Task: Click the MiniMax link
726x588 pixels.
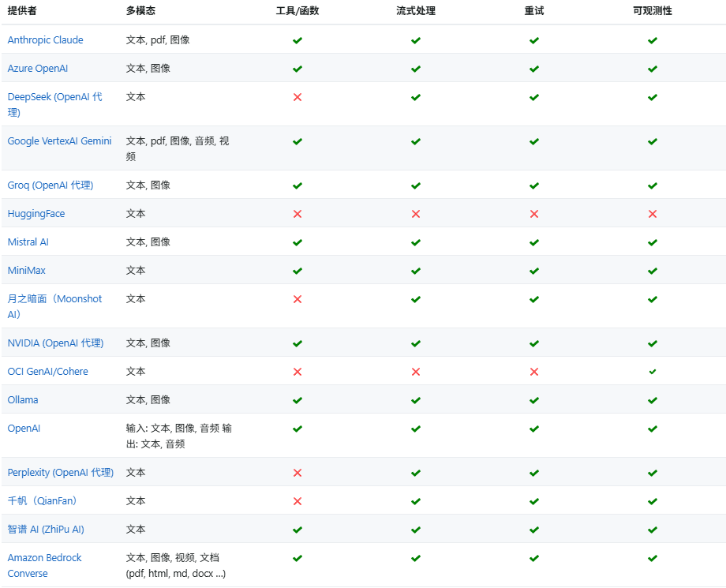Action: tap(27, 271)
